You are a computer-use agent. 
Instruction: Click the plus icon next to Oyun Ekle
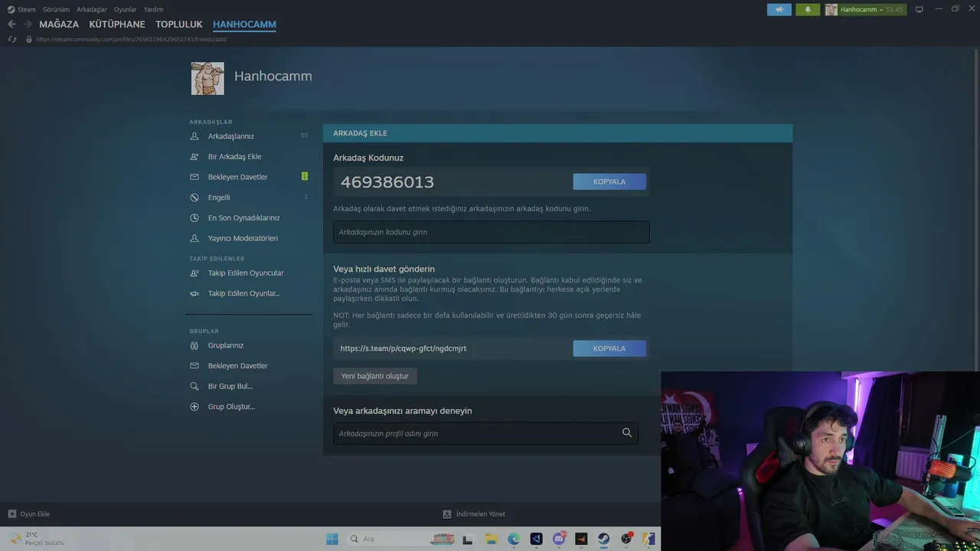(12, 514)
